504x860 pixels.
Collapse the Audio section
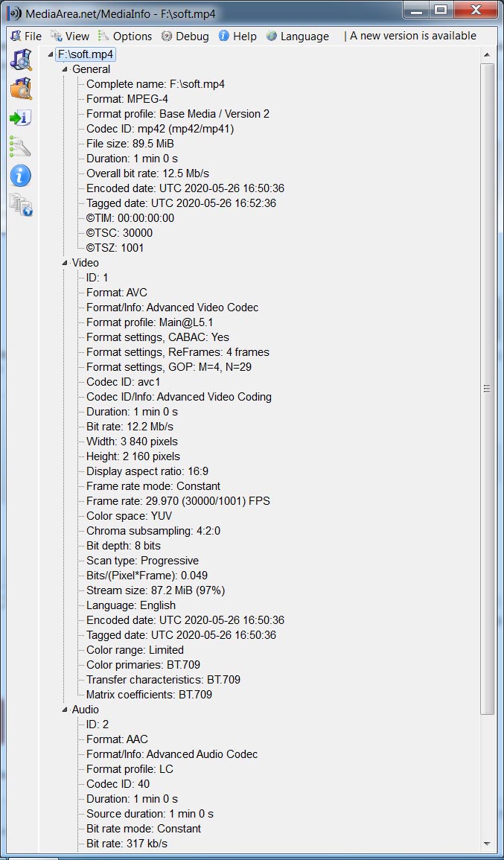(x=66, y=710)
